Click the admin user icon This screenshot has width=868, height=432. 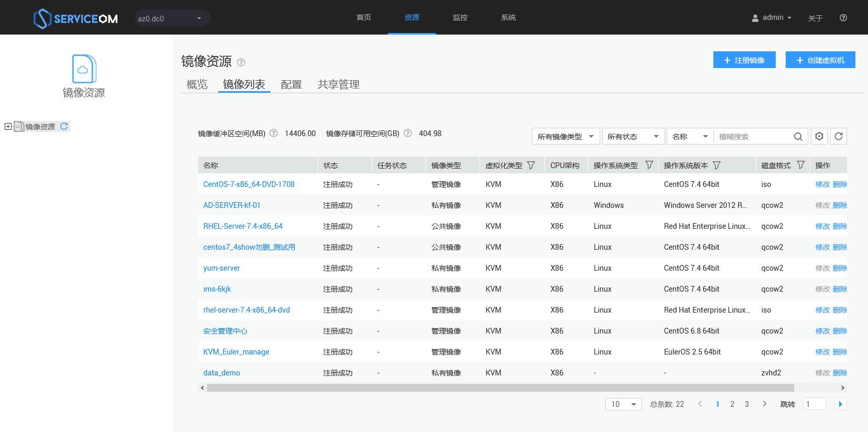pyautogui.click(x=755, y=18)
